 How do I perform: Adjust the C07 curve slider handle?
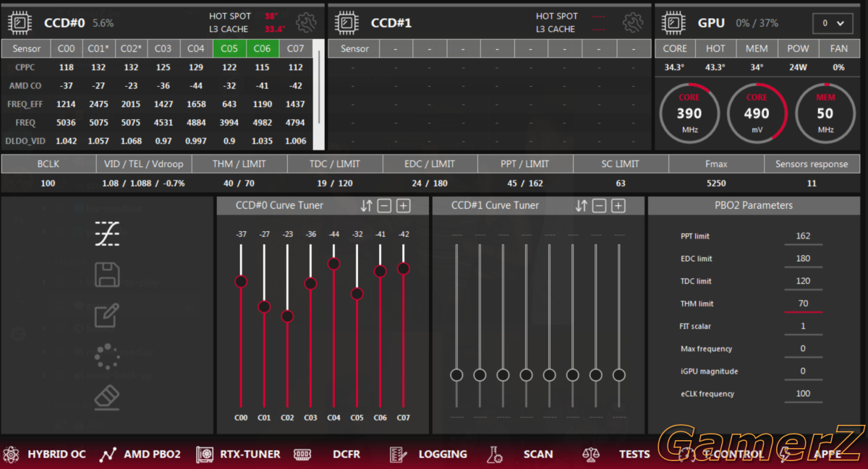coord(404,269)
